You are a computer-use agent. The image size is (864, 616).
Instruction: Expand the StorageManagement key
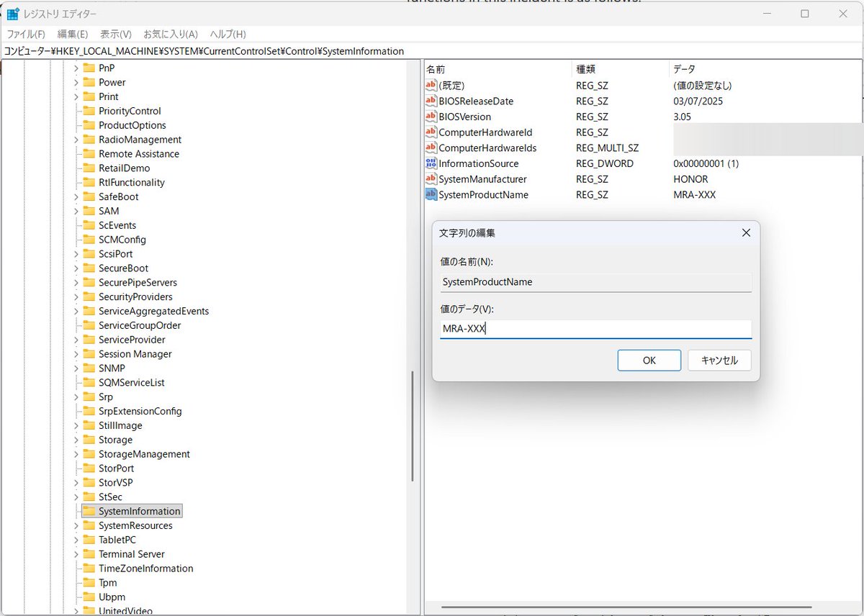76,454
